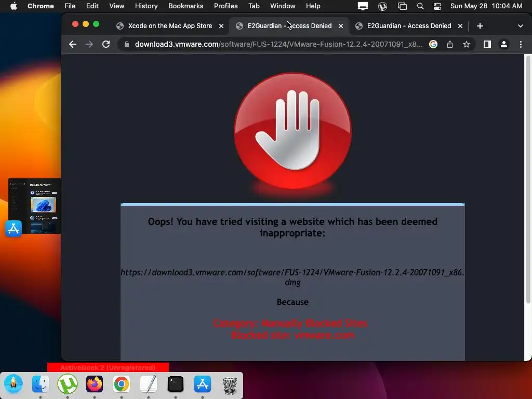Open Control Center

coord(437,6)
